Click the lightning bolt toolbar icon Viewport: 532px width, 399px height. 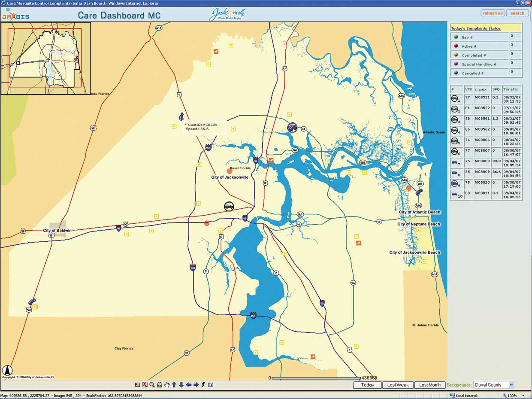[x=203, y=385]
